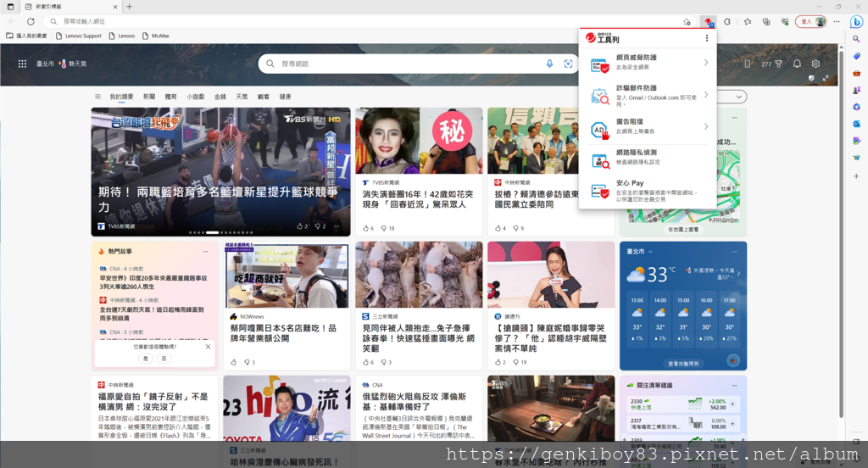Open 匯入我的最愛 bookmarks item
The width and height of the screenshot is (868, 468).
(x=26, y=36)
